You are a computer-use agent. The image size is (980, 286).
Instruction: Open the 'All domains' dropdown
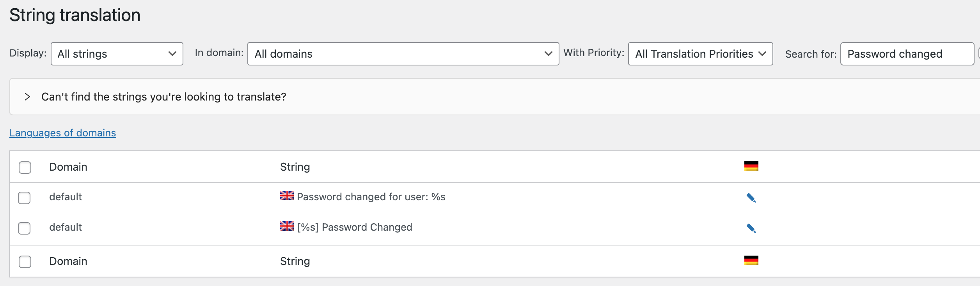tap(403, 54)
